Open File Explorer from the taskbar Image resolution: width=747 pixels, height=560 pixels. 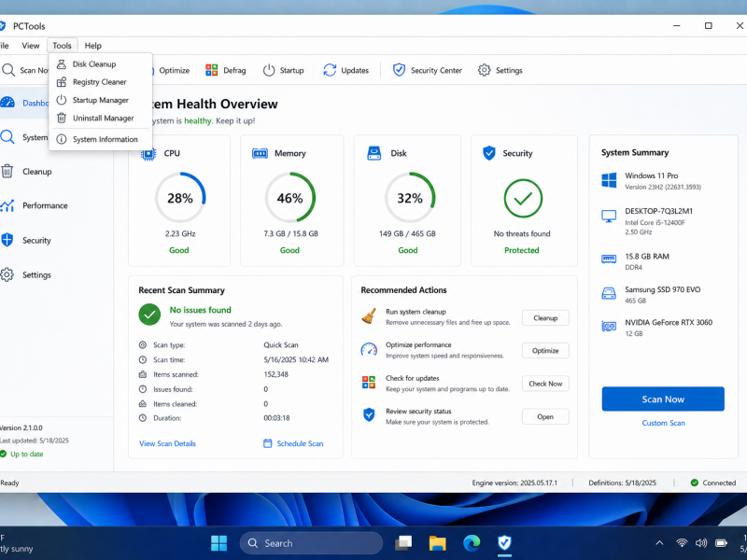coord(437,543)
